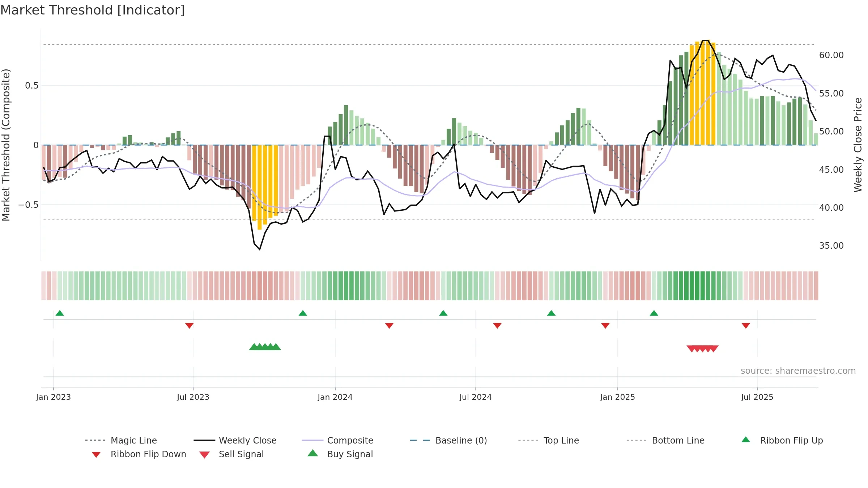Toggle the Buy Signal legend entry

point(340,454)
